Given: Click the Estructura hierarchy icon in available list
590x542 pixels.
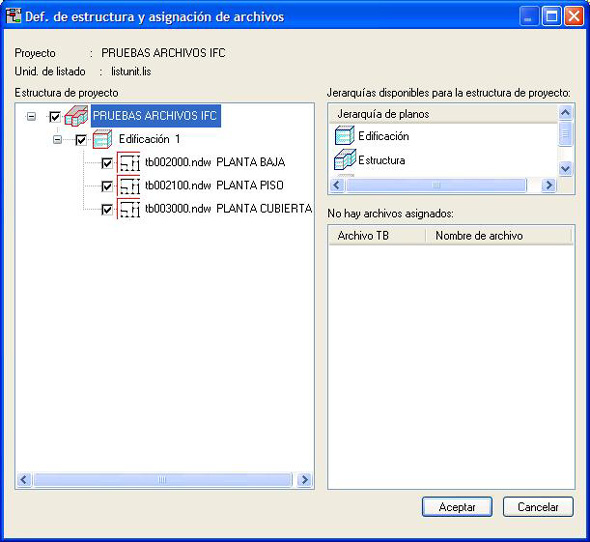Looking at the screenshot, I should click(345, 159).
